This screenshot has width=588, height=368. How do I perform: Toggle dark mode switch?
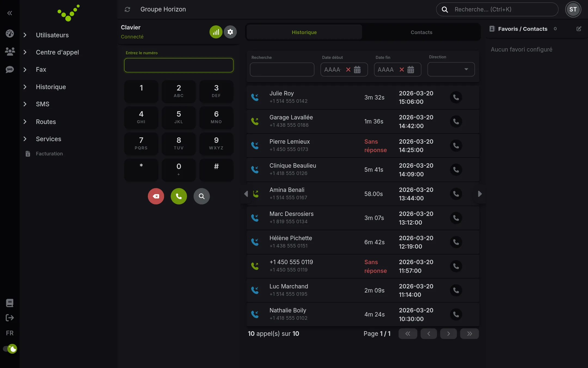pos(10,349)
